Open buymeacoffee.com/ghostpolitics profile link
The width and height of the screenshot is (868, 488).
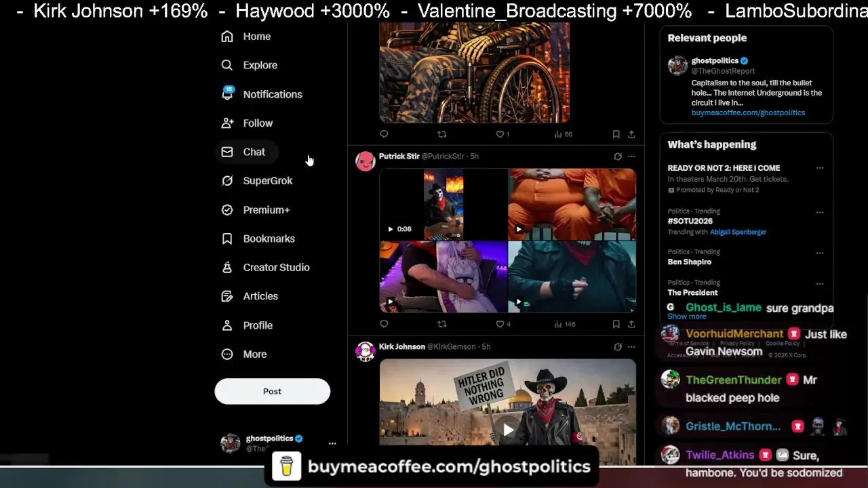tap(748, 113)
